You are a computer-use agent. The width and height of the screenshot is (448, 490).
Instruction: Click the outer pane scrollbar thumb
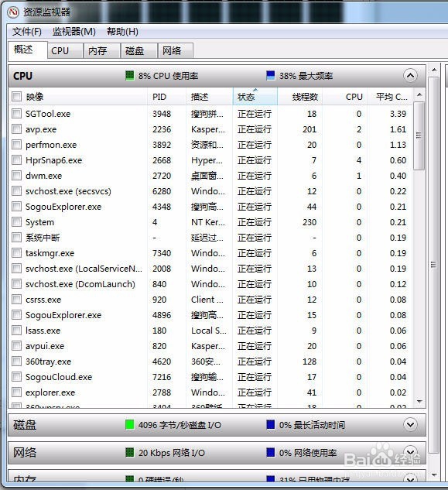point(434,265)
